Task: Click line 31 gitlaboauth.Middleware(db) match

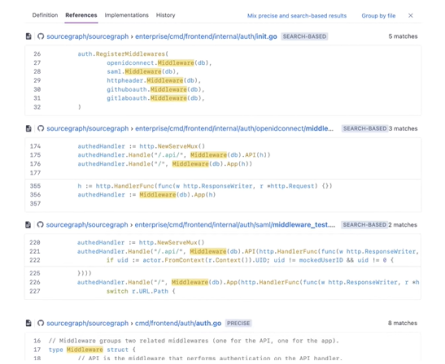Action: pyautogui.click(x=156, y=98)
